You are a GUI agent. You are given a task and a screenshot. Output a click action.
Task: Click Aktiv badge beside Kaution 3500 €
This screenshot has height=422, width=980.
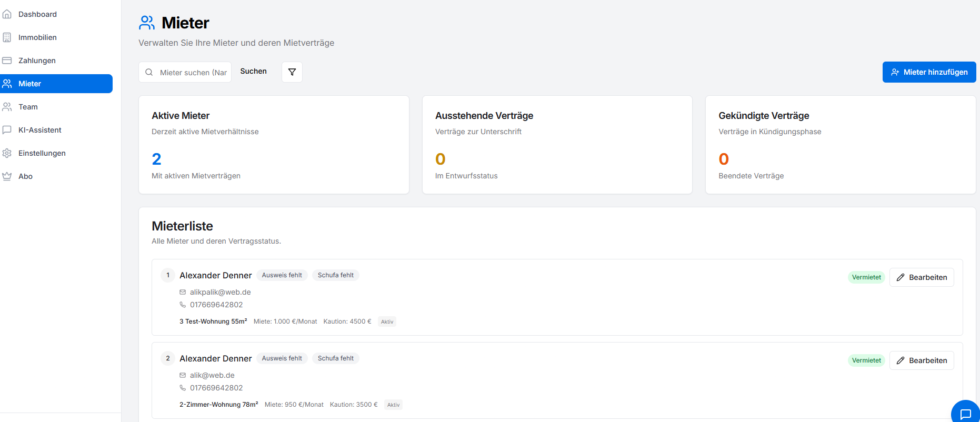[394, 405]
